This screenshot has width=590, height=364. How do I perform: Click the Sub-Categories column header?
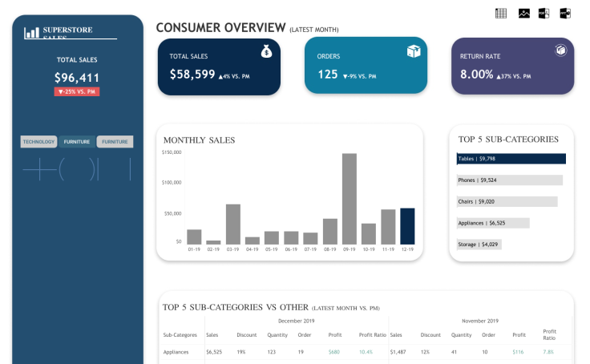(180, 334)
